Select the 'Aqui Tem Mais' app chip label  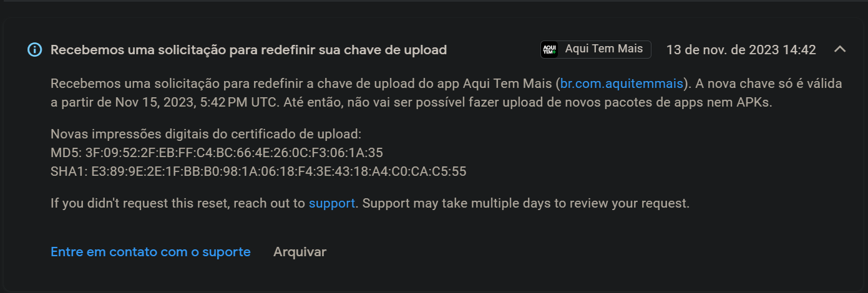(604, 49)
